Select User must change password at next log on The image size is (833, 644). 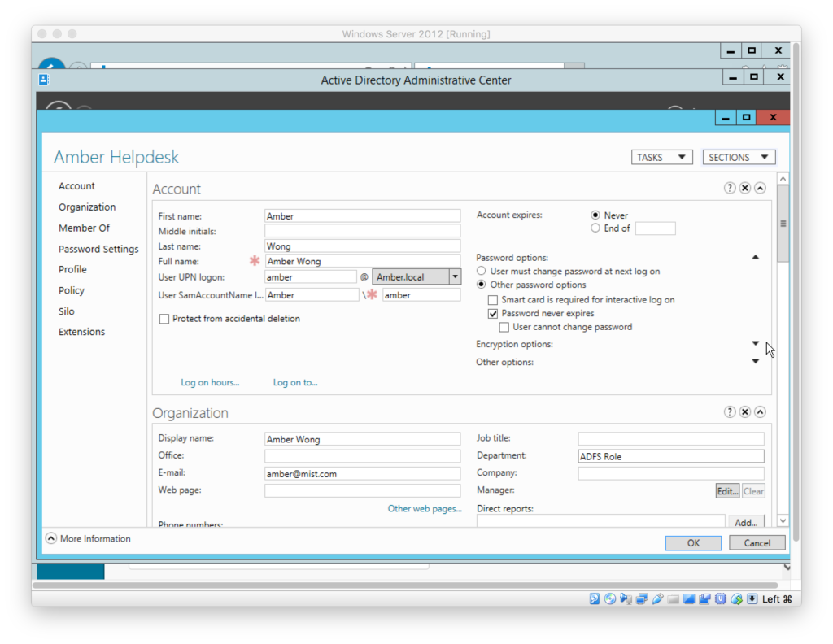pyautogui.click(x=482, y=271)
